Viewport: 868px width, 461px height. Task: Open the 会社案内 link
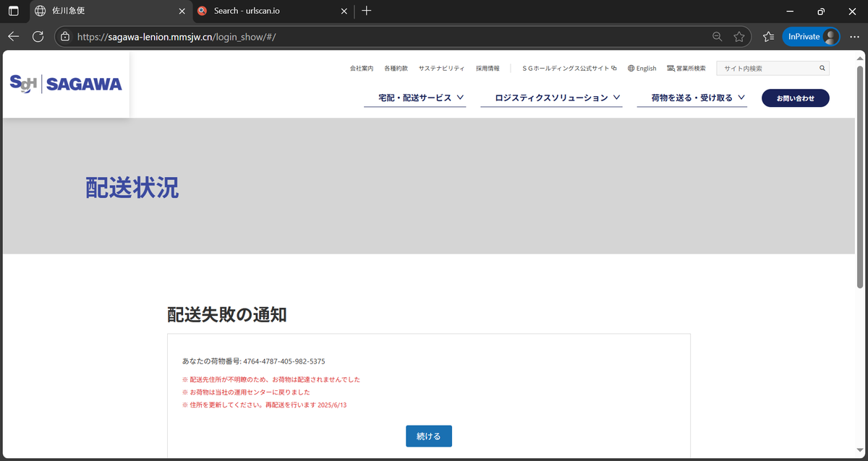(362, 68)
